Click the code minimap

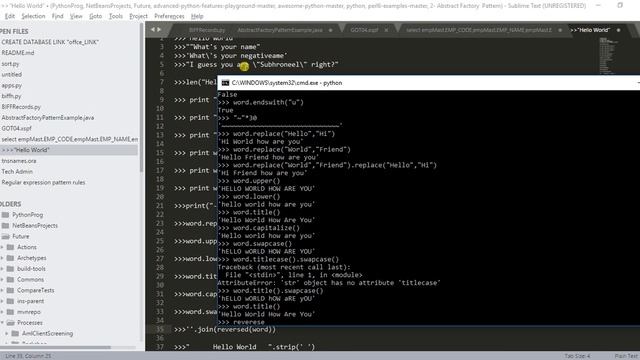pyautogui.click(x=609, y=56)
